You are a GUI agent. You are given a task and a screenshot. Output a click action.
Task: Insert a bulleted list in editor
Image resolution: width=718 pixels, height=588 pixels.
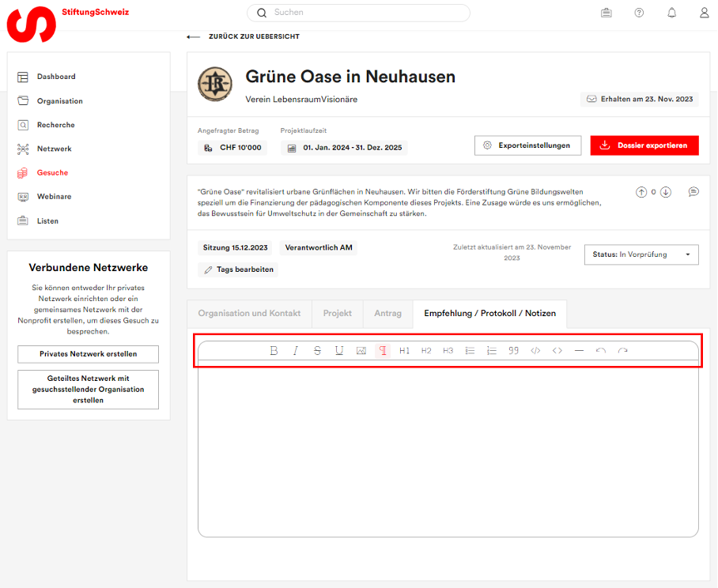(x=470, y=351)
